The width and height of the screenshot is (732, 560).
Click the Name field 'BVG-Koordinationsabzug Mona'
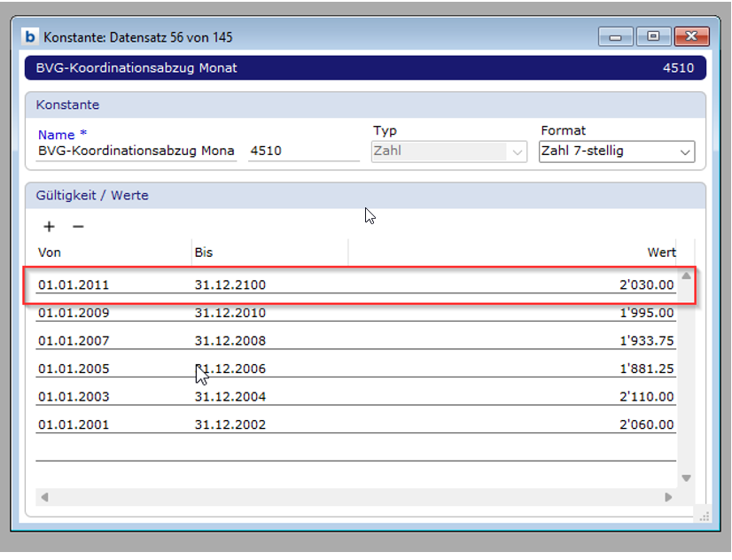click(x=136, y=151)
